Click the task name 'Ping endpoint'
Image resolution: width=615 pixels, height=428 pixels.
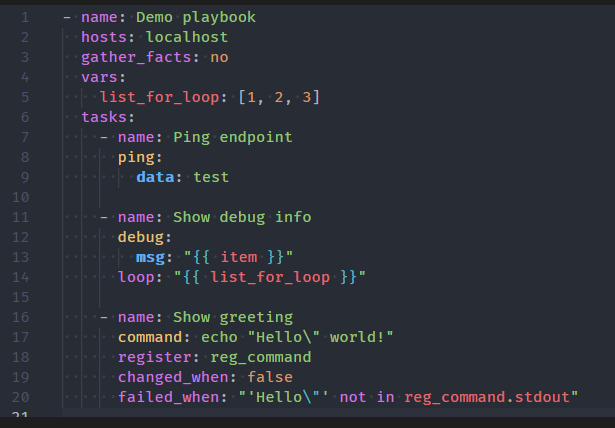(x=233, y=138)
